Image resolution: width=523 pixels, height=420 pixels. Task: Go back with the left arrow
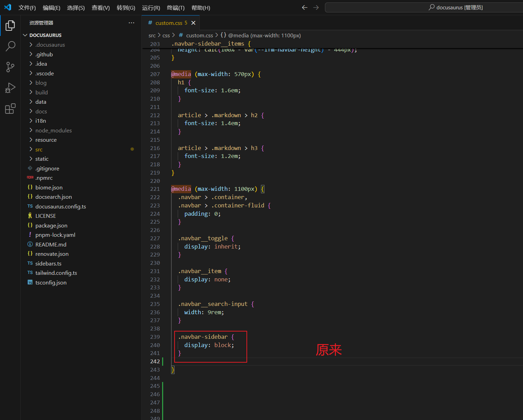(x=305, y=8)
